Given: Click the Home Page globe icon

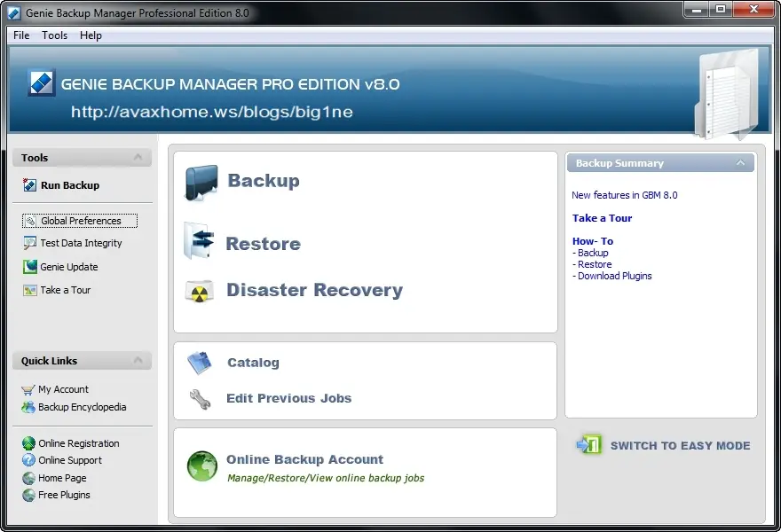Looking at the screenshot, I should point(29,478).
